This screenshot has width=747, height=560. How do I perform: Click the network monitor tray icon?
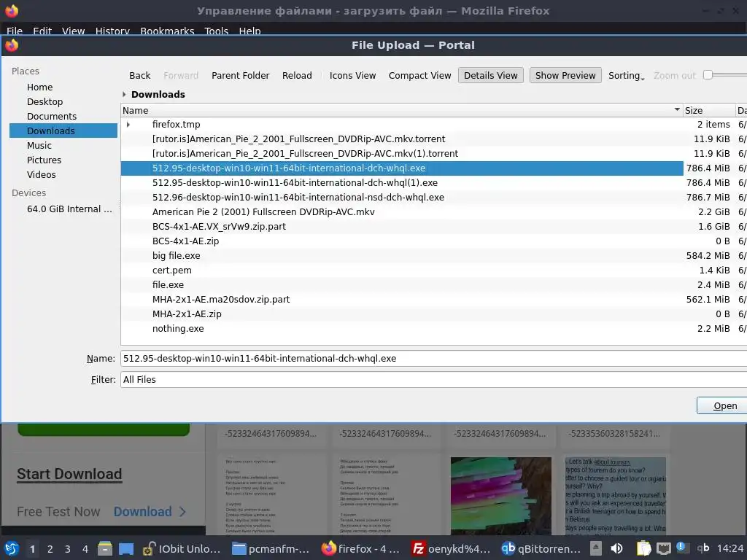(663, 549)
